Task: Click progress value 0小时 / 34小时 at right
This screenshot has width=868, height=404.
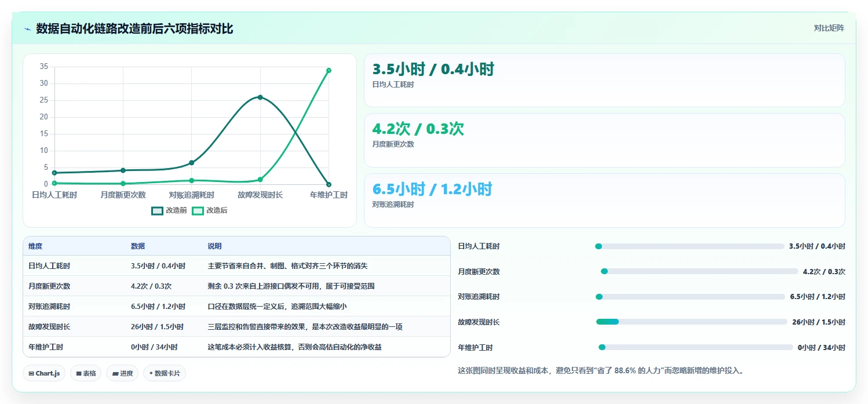Action: pos(822,348)
